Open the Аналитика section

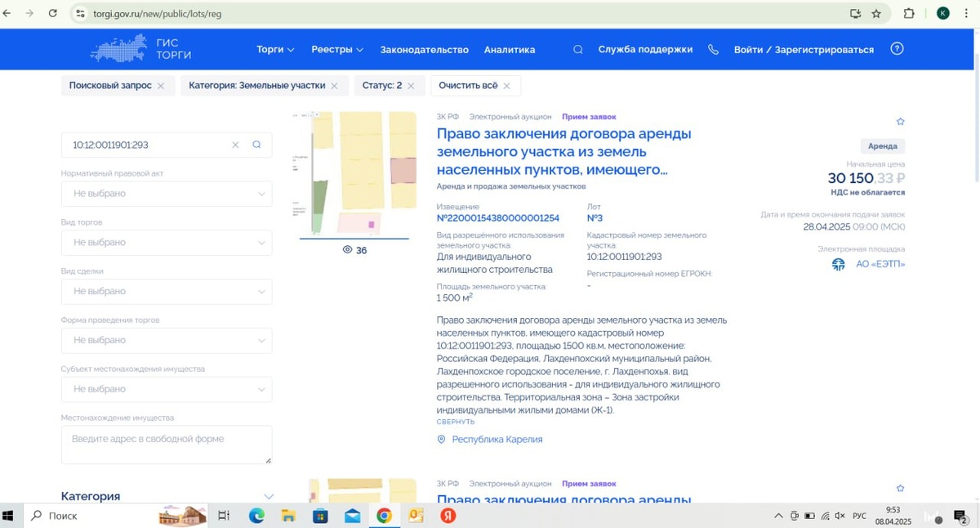click(510, 50)
